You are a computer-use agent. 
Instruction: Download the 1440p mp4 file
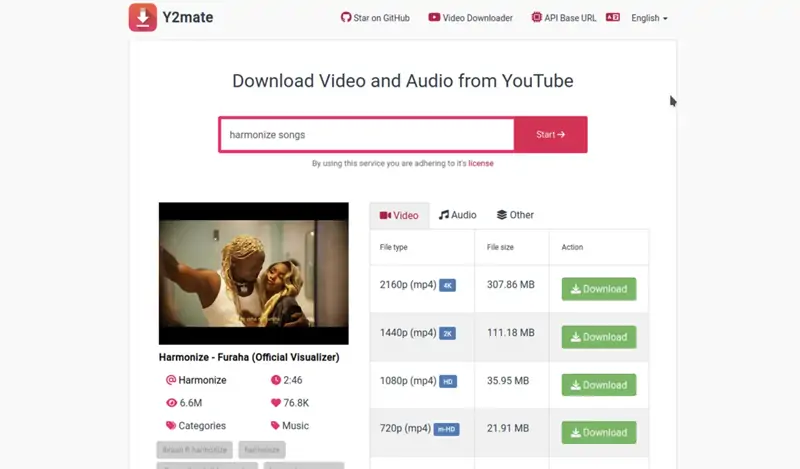[x=599, y=337]
